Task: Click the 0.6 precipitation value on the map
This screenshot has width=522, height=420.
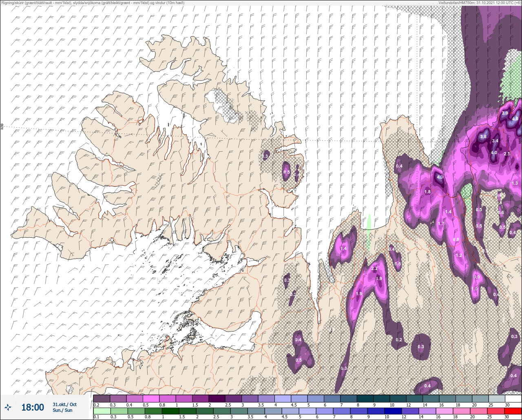Action: click(501, 212)
